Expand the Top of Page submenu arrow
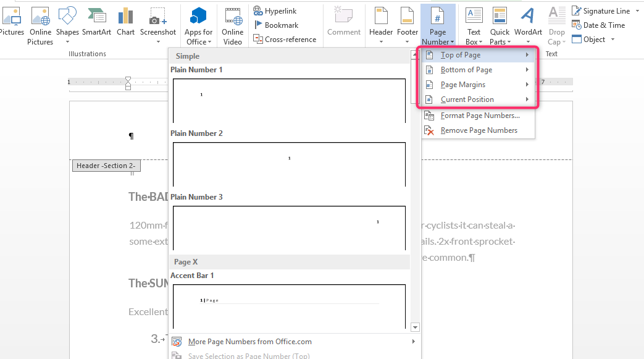 click(527, 55)
